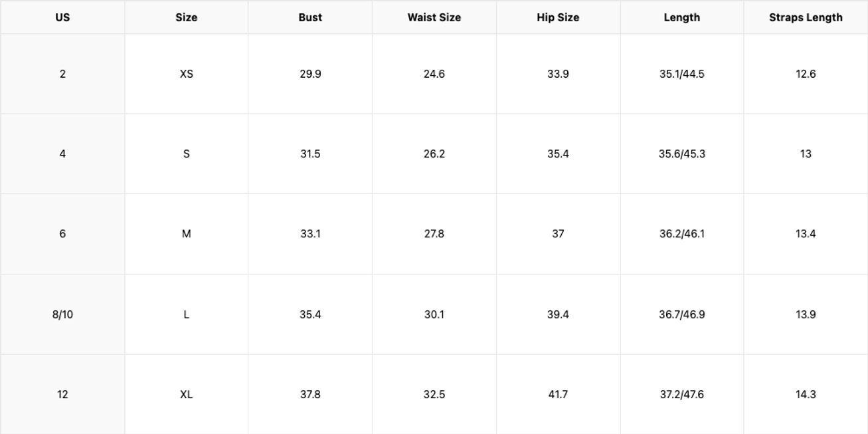Click the Bust column header

point(310,18)
